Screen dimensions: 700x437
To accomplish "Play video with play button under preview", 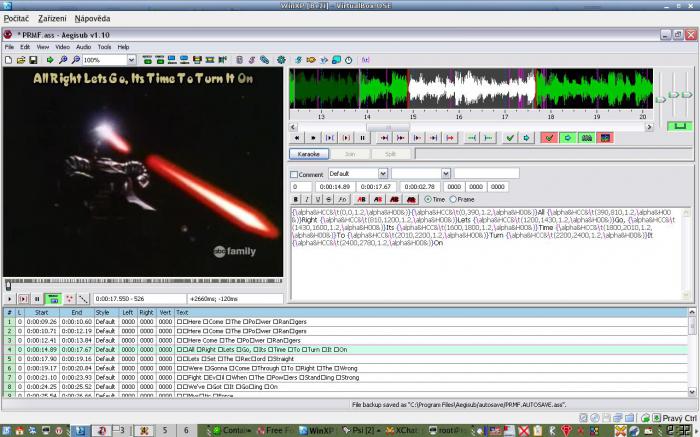I will tap(9, 299).
